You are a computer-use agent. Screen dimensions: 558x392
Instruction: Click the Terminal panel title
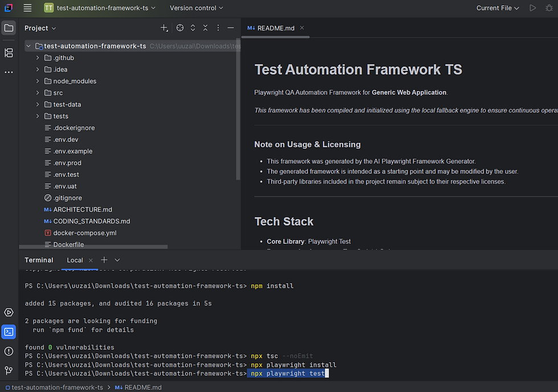click(39, 261)
